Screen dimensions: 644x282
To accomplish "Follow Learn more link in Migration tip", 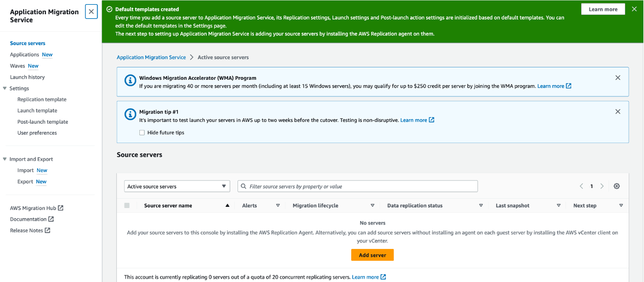I will click(x=414, y=120).
